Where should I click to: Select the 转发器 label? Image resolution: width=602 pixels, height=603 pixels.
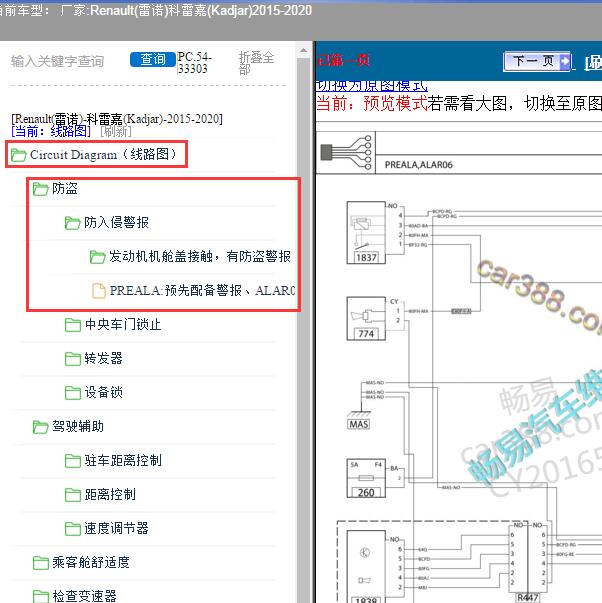click(104, 358)
